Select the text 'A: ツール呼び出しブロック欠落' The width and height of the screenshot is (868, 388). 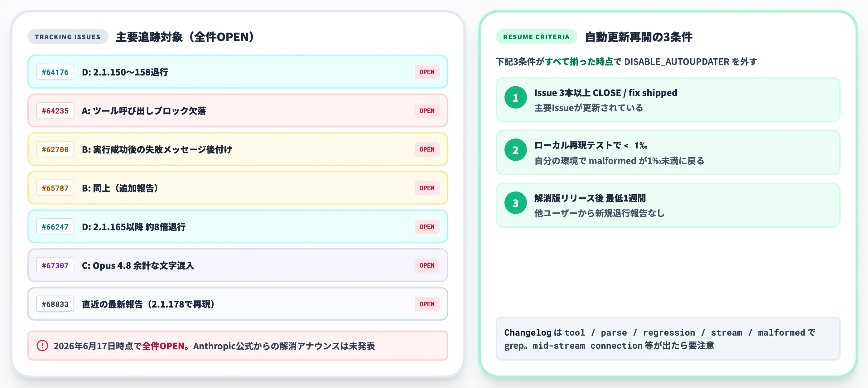tap(144, 111)
